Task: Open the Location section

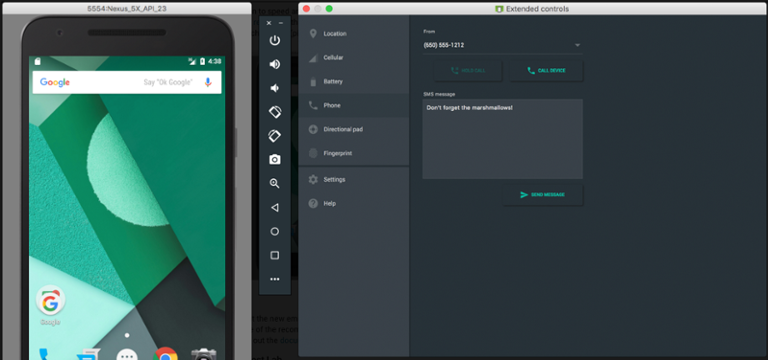Action: 354,34
